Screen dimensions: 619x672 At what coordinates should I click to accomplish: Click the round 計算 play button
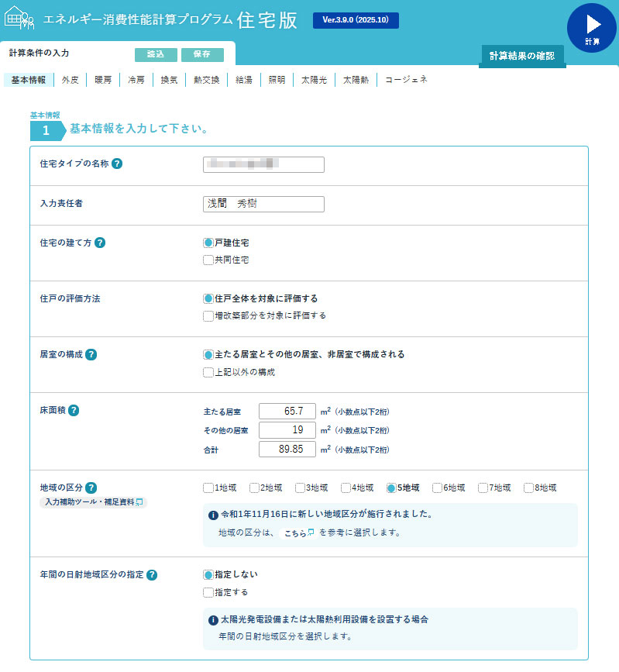[591, 27]
